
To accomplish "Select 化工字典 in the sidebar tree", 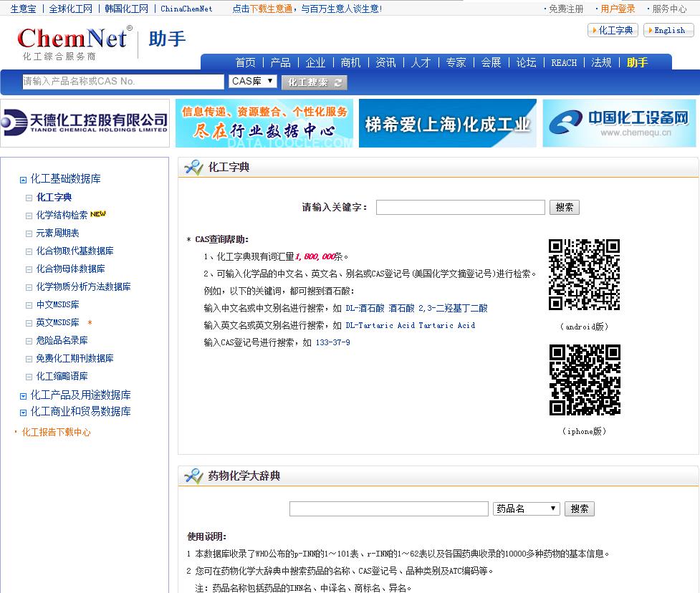I will point(54,197).
